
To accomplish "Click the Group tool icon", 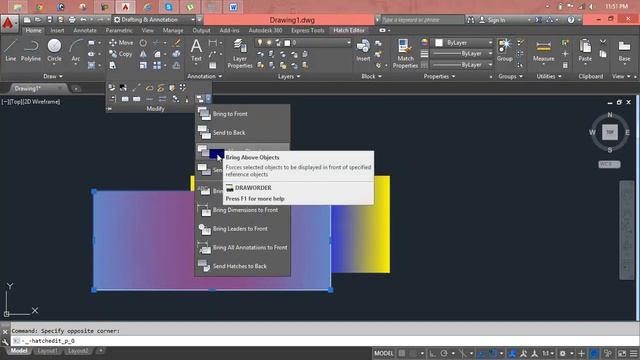I will point(504,50).
